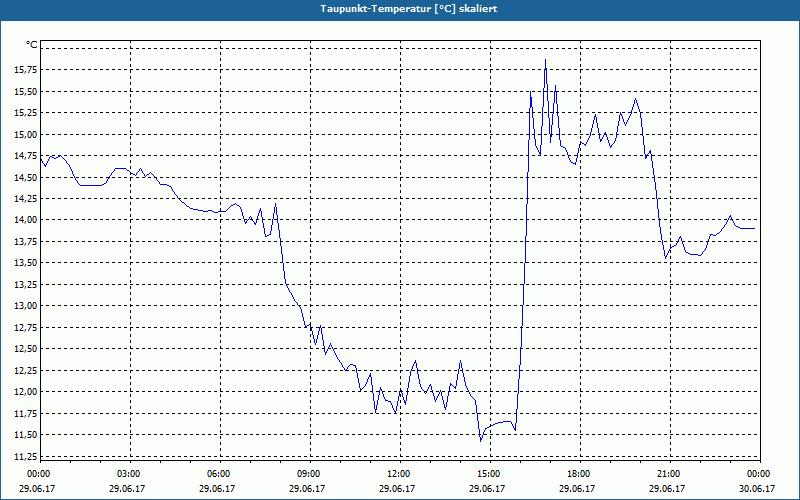Click the 09:00 time label
The height and width of the screenshot is (500, 800).
(x=307, y=474)
